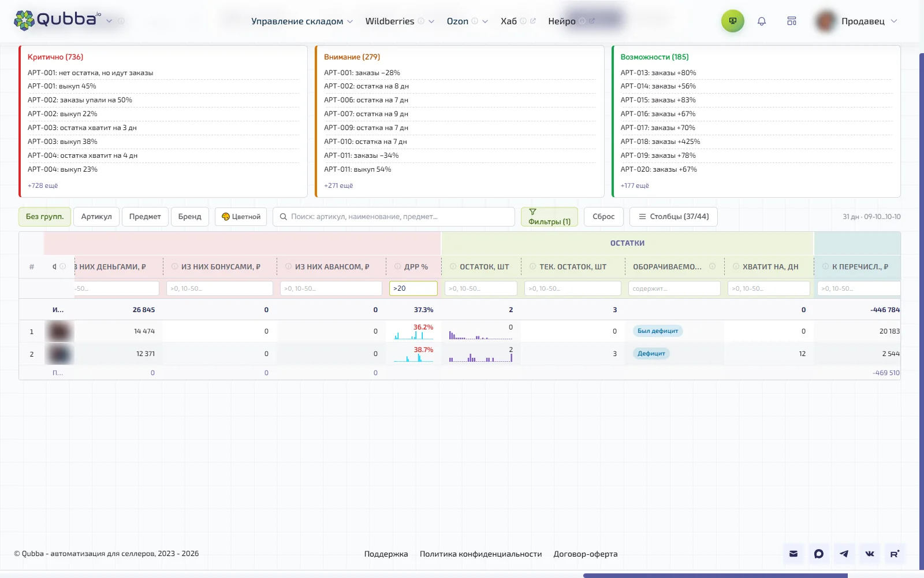Viewport: 924px width, 578px height.
Task: Toggle grouping by Артикул
Action: click(96, 217)
